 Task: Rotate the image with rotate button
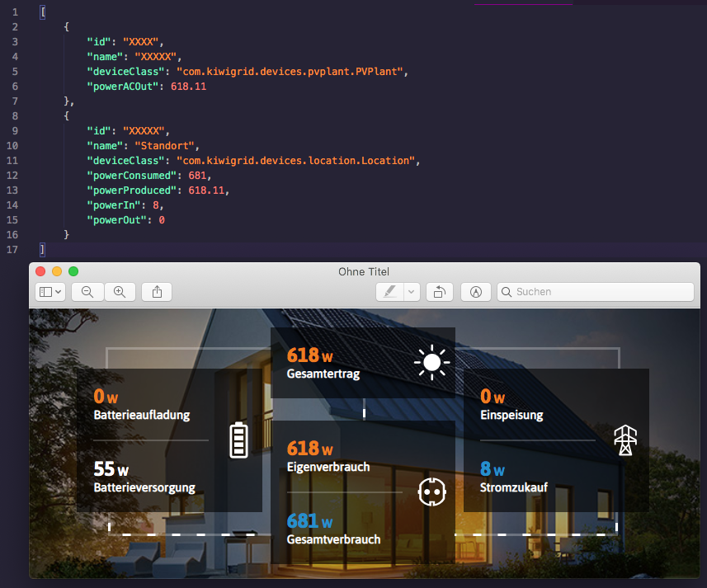(440, 292)
